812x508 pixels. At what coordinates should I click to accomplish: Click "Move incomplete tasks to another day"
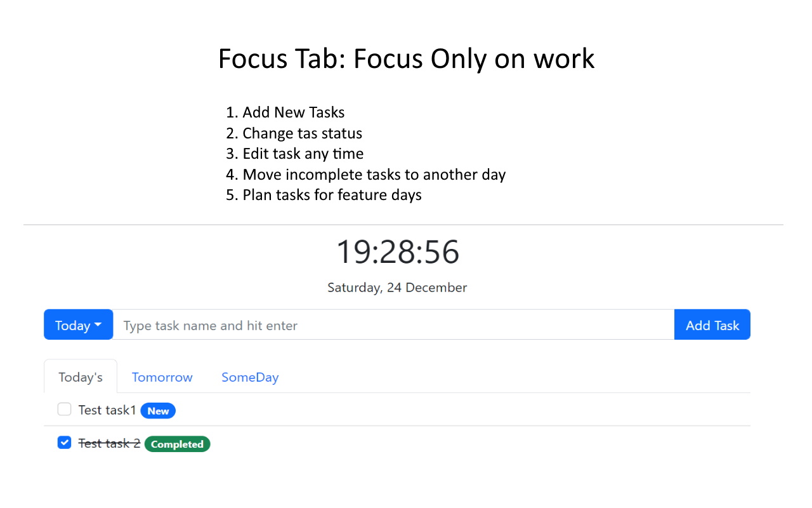tap(374, 174)
